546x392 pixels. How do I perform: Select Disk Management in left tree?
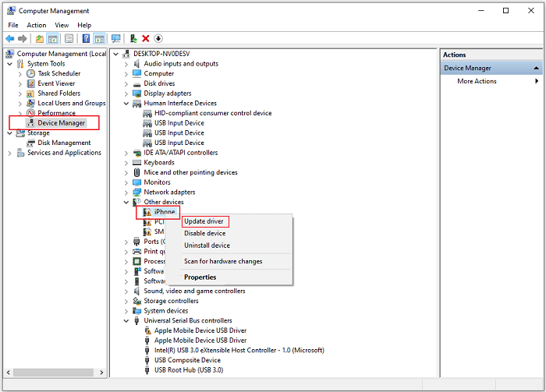pyautogui.click(x=64, y=143)
